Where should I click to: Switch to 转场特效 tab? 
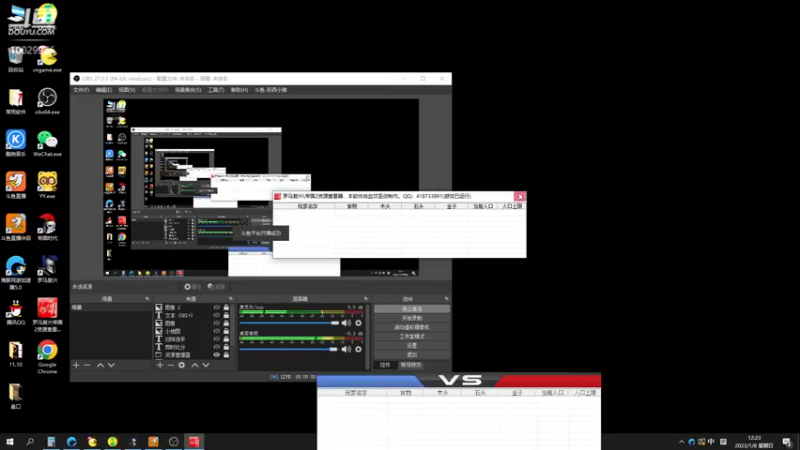[411, 365]
